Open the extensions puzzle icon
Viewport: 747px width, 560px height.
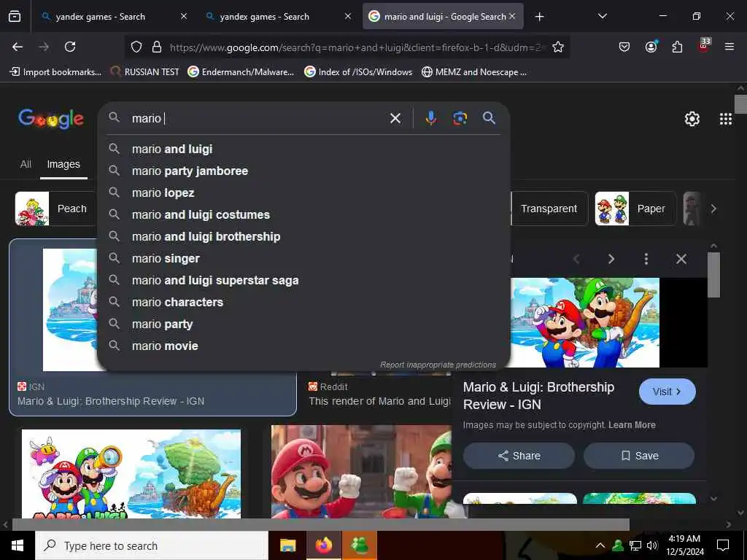click(677, 47)
